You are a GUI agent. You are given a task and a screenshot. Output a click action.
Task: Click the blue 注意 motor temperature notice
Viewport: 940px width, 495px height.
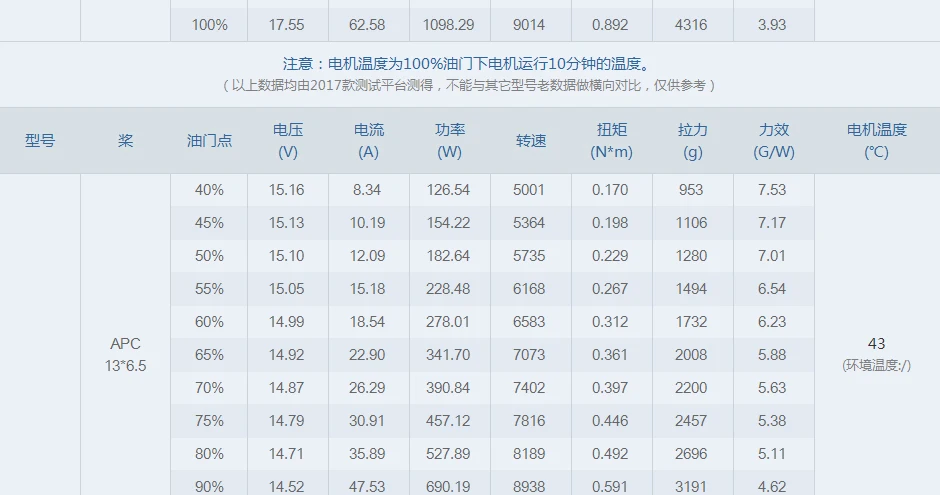click(466, 64)
